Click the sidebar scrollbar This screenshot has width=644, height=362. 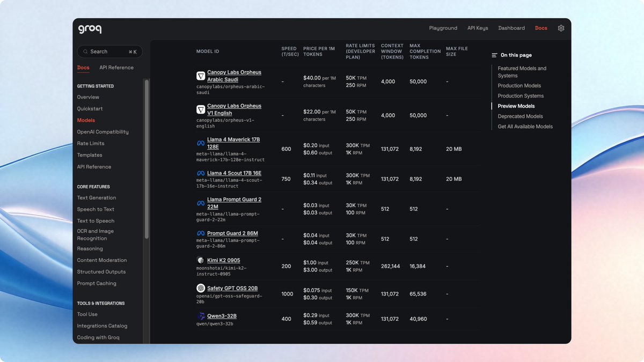coord(147,159)
